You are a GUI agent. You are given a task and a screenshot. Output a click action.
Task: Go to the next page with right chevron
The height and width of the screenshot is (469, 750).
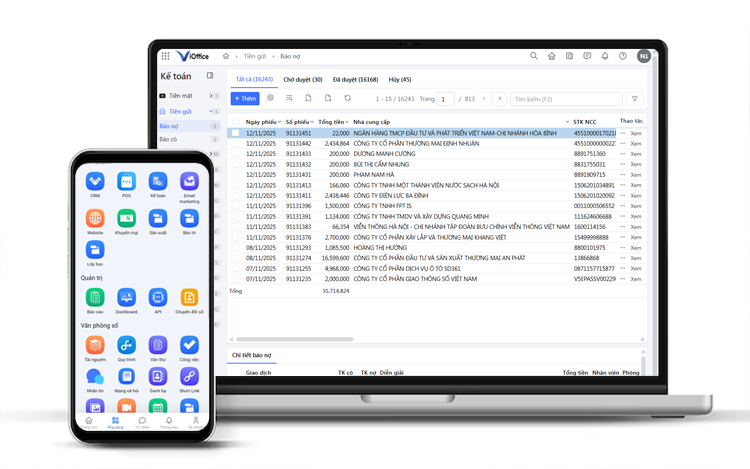pyautogui.click(x=499, y=98)
